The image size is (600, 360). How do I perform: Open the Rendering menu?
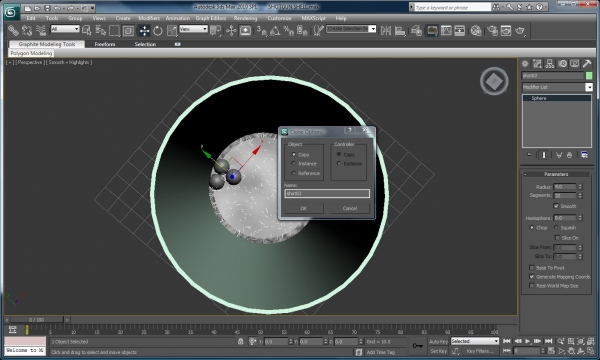(245, 18)
